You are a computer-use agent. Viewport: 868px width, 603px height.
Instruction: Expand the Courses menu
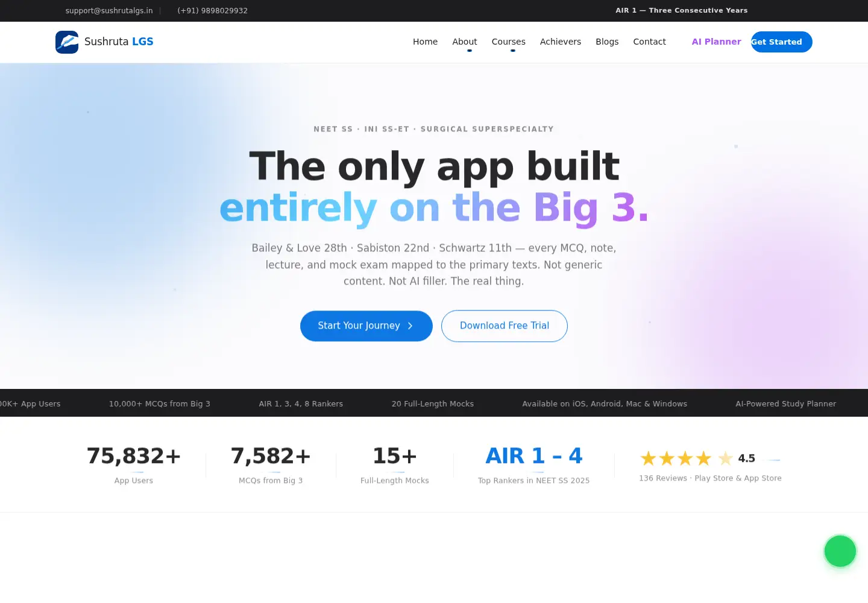click(509, 42)
